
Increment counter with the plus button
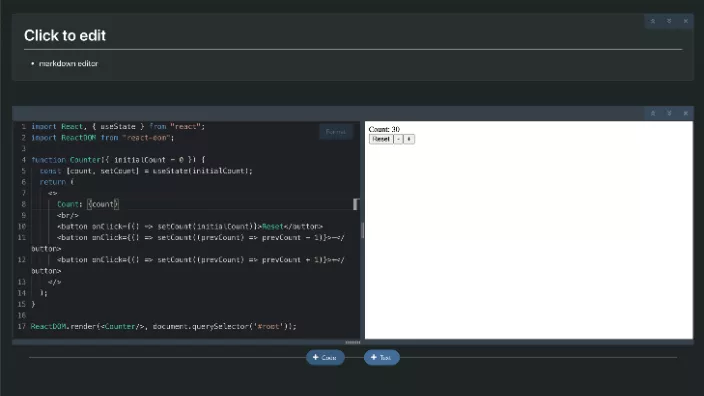409,139
